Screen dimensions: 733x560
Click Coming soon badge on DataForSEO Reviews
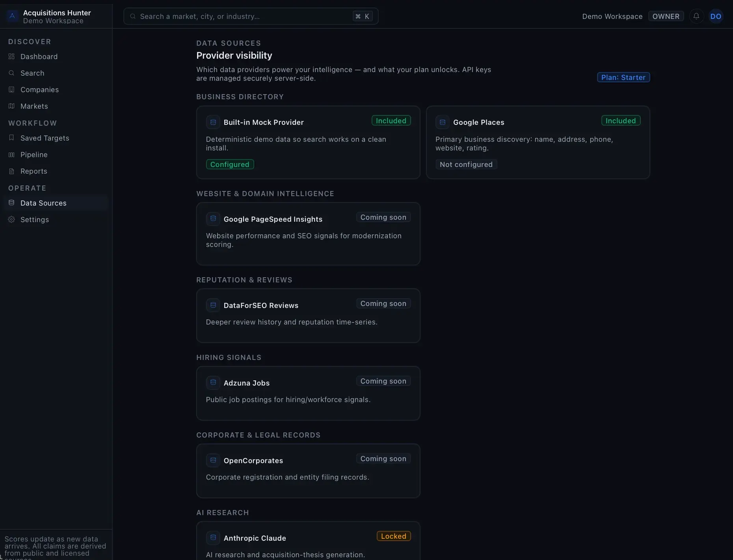pyautogui.click(x=383, y=303)
